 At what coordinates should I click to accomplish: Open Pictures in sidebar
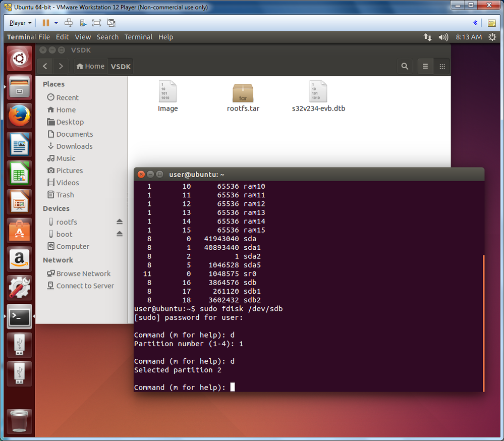[x=65, y=171]
